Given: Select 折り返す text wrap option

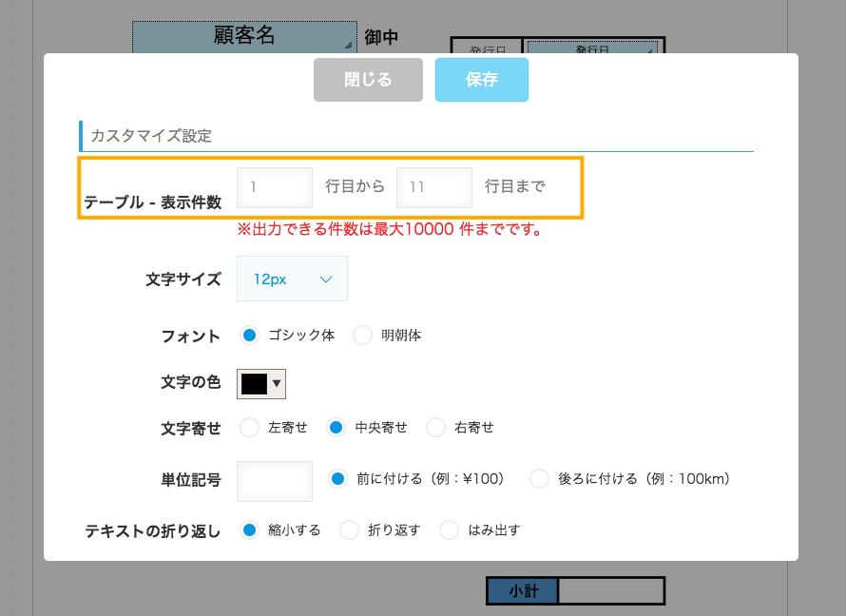Looking at the screenshot, I should pyautogui.click(x=349, y=530).
